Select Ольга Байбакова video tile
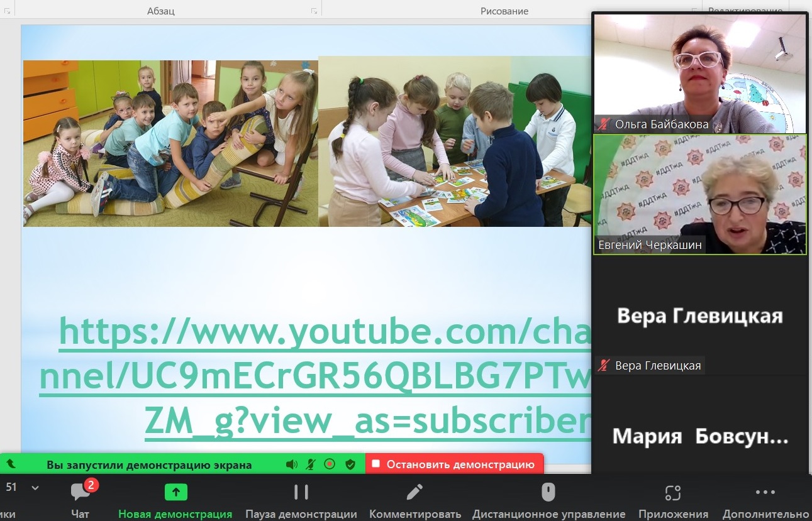 (x=700, y=74)
